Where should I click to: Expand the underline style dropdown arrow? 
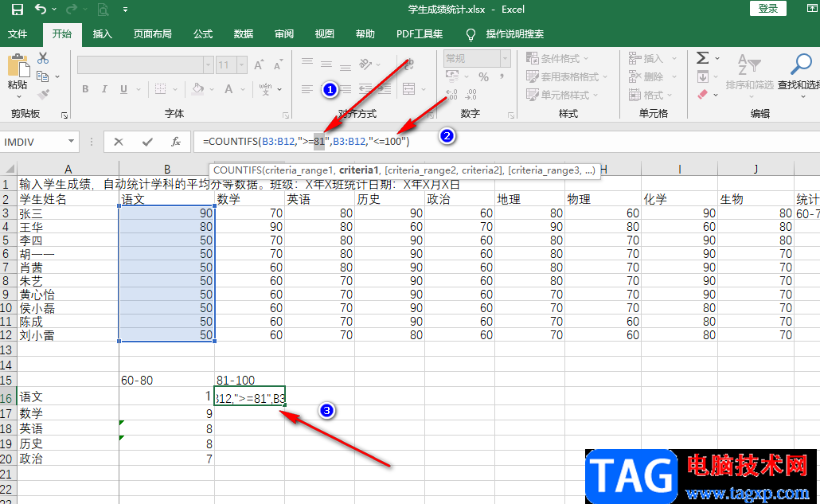click(x=139, y=89)
